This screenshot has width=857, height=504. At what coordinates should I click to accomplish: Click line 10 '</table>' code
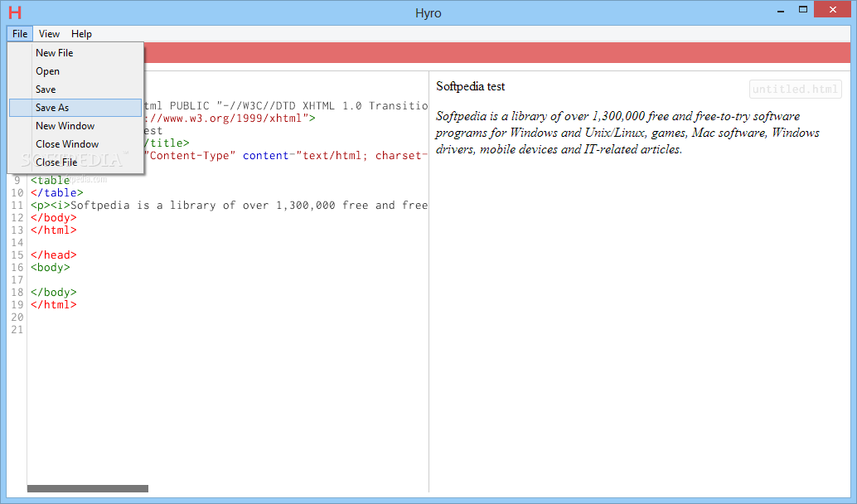(x=57, y=193)
